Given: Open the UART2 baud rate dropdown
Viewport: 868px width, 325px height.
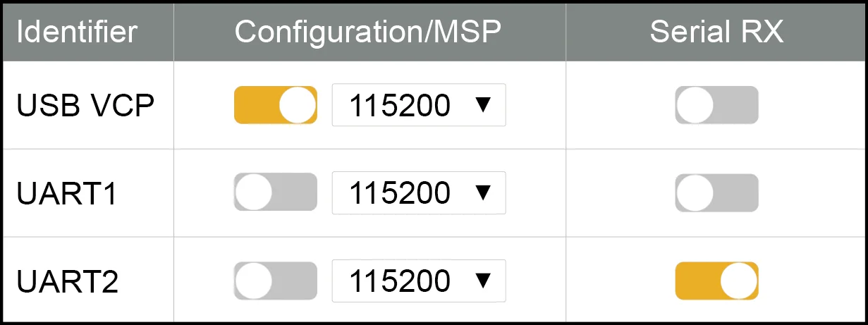Looking at the screenshot, I should click(x=418, y=281).
